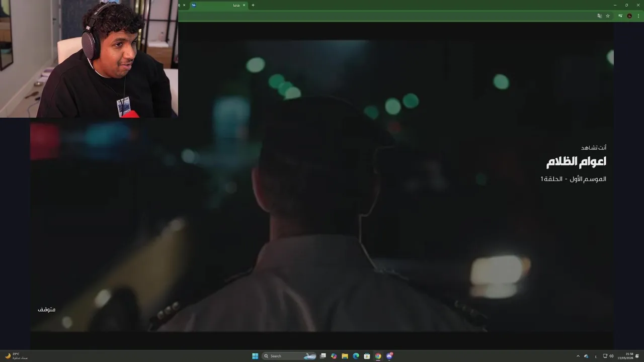Open OneDrive tray icon
Viewport: 644px width, 362px height.
click(x=586, y=356)
